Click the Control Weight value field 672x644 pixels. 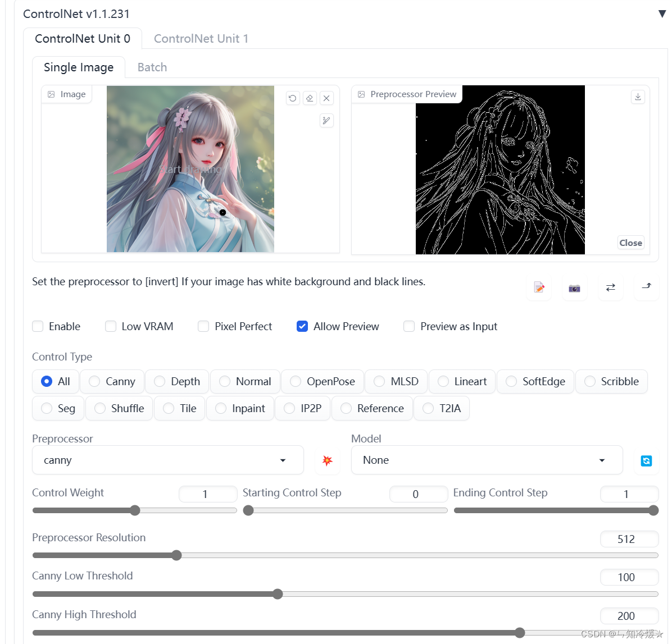(208, 494)
